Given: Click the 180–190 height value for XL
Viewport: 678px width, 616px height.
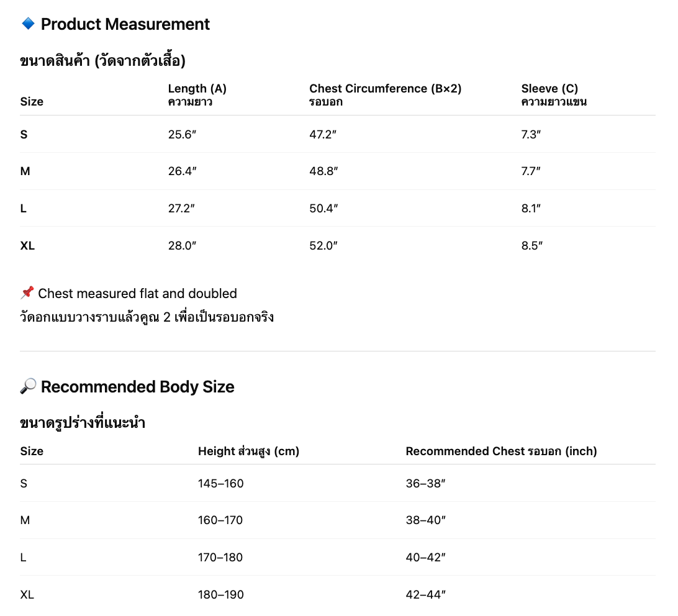Looking at the screenshot, I should click(x=221, y=594).
